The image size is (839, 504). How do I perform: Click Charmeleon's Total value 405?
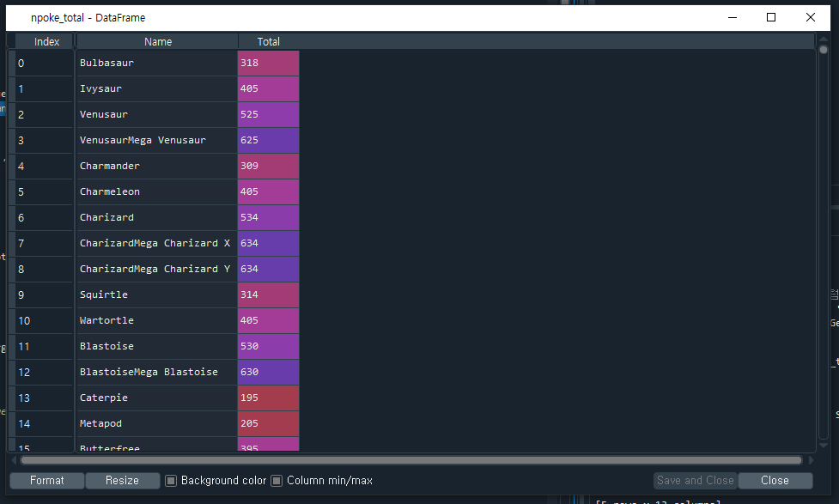268,191
